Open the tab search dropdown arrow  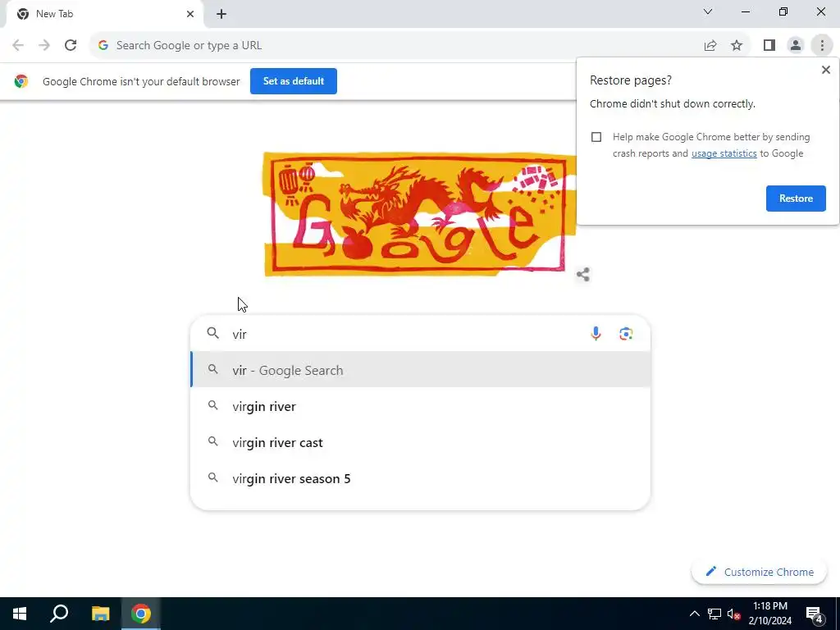[x=708, y=11]
